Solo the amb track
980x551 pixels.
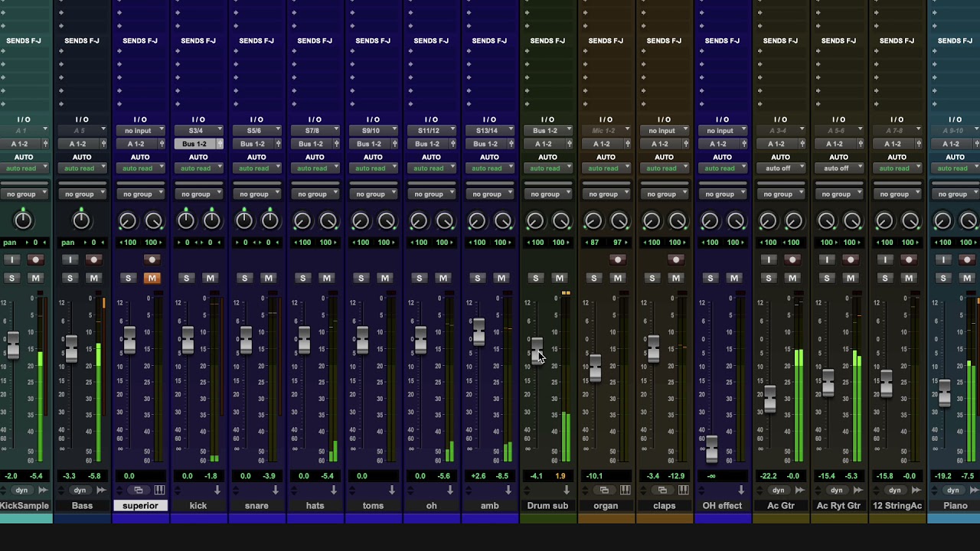point(477,278)
